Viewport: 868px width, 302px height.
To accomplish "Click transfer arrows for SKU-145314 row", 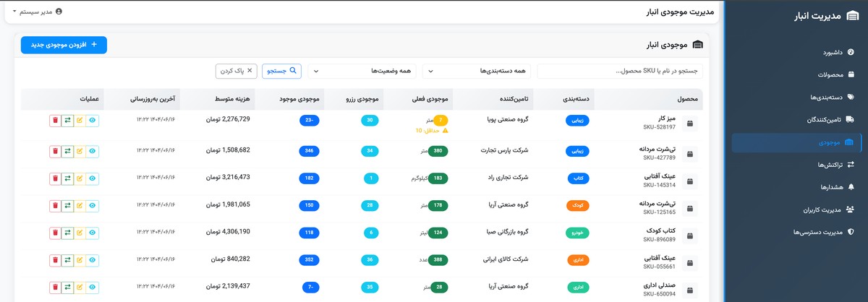I will click(67, 178).
